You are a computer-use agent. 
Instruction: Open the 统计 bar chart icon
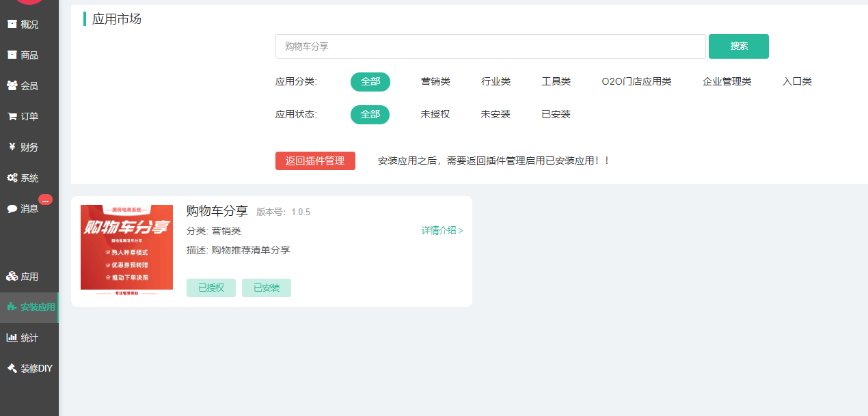tap(12, 337)
